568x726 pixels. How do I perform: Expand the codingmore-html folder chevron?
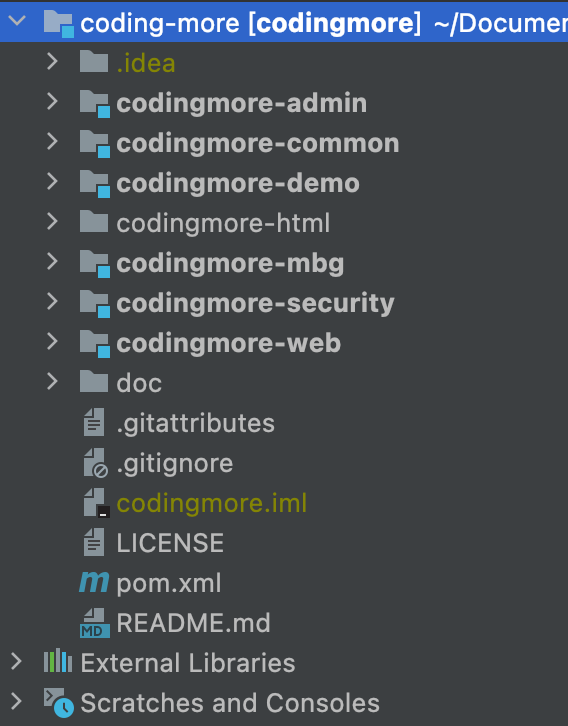click(52, 222)
